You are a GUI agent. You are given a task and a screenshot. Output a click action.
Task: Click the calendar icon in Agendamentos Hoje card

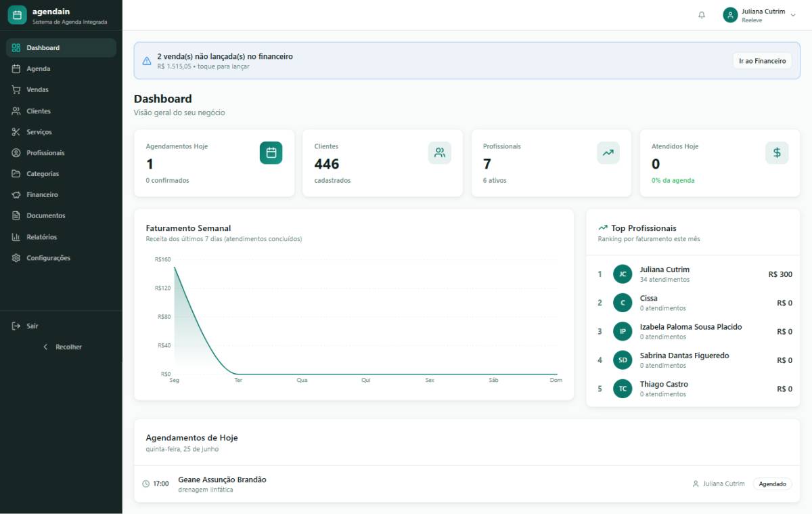coord(271,153)
